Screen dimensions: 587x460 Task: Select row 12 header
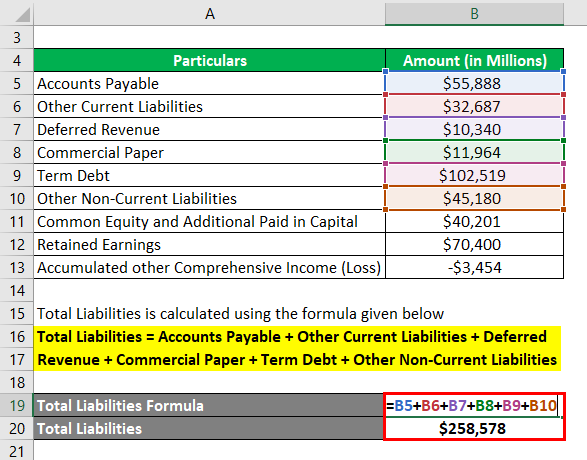pyautogui.click(x=17, y=244)
